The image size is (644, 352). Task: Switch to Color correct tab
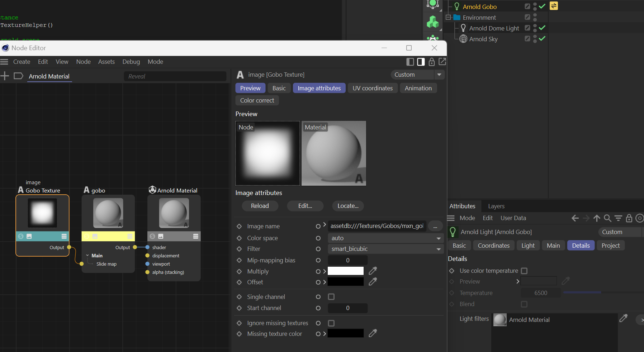tap(257, 100)
